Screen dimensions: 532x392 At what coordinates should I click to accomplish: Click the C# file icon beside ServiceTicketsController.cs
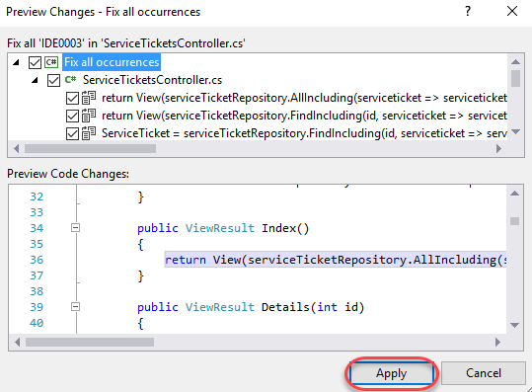pyautogui.click(x=71, y=80)
